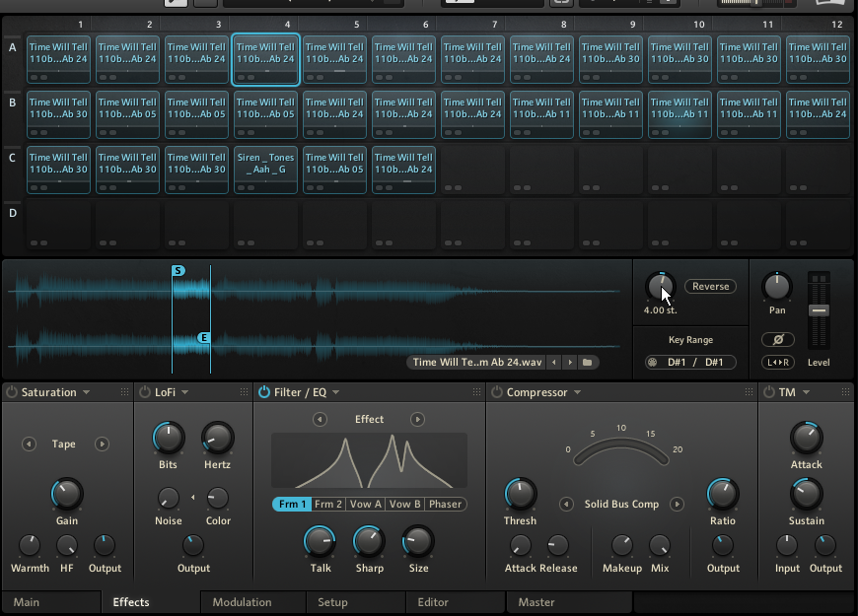Enable the Compressor power button

click(x=496, y=392)
